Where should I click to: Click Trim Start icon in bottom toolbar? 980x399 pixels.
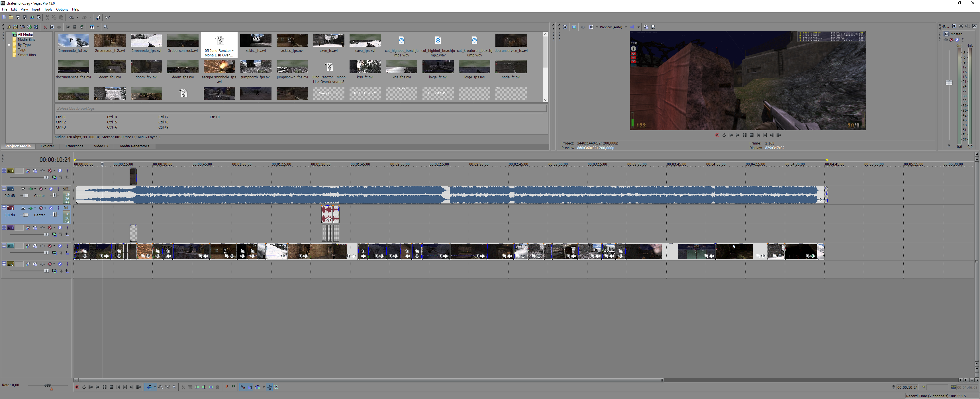tap(197, 387)
